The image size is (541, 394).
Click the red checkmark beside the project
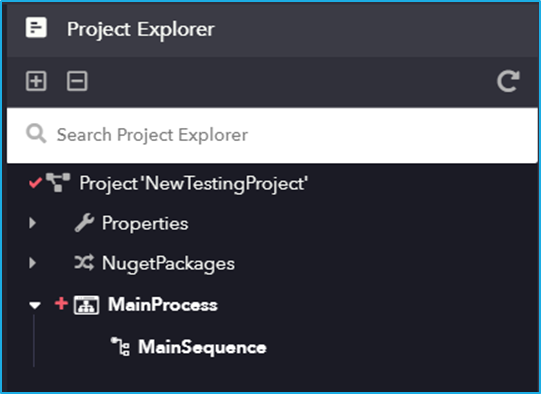[35, 183]
